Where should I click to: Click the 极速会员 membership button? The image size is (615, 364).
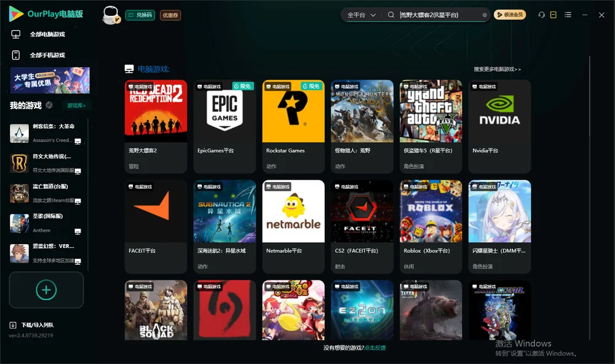[510, 15]
